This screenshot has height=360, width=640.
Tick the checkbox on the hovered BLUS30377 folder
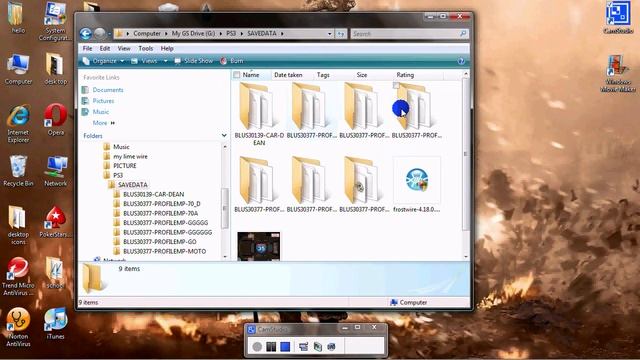click(396, 86)
